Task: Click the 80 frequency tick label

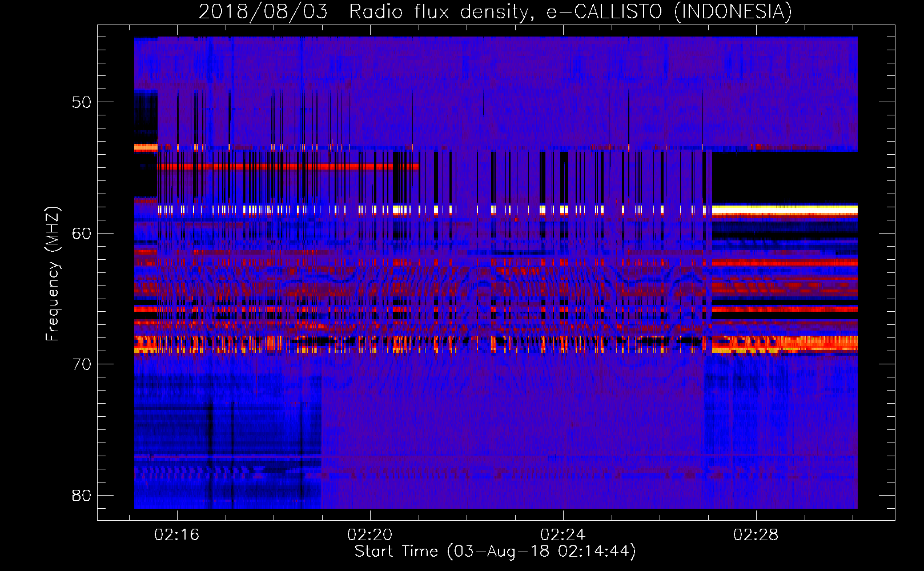Action: point(82,496)
